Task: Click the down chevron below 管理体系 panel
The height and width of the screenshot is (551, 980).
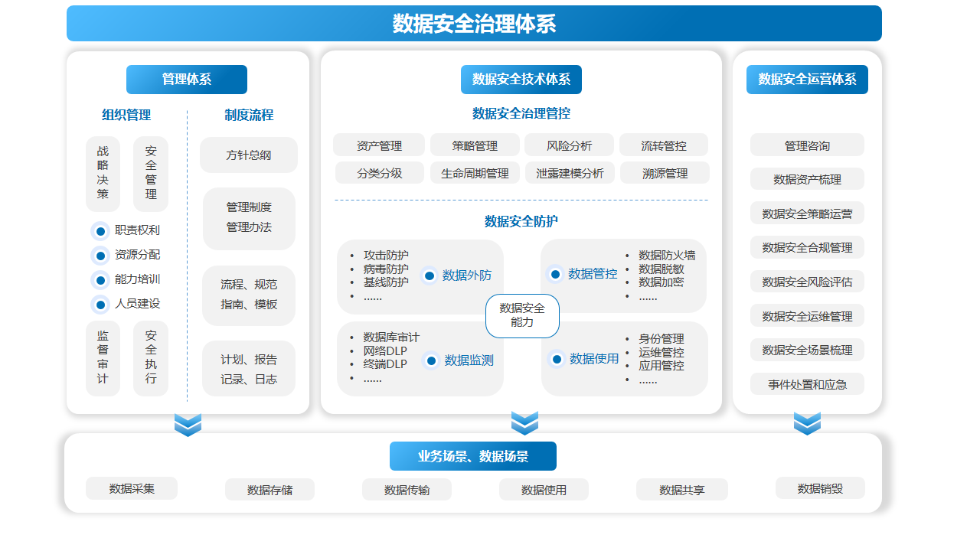Action: coord(188,424)
